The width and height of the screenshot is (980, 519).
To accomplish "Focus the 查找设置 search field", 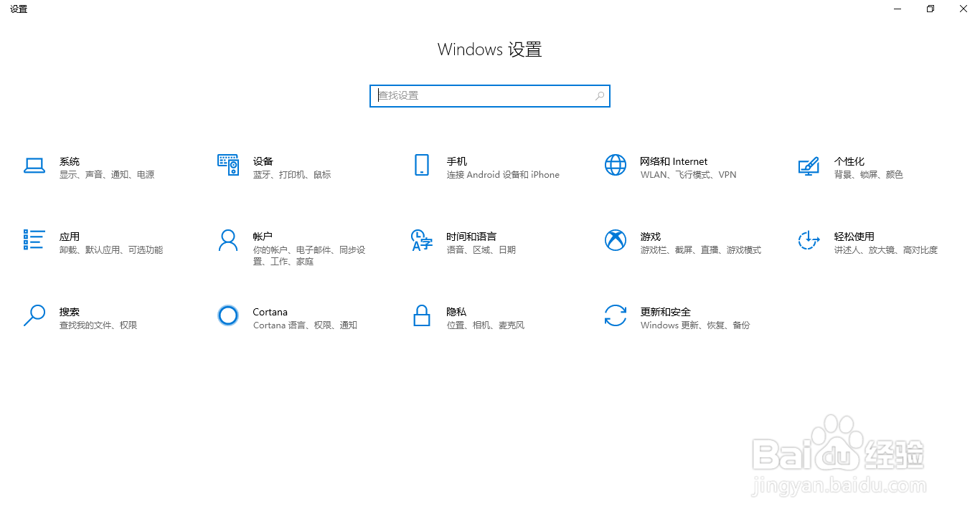I will click(x=490, y=96).
